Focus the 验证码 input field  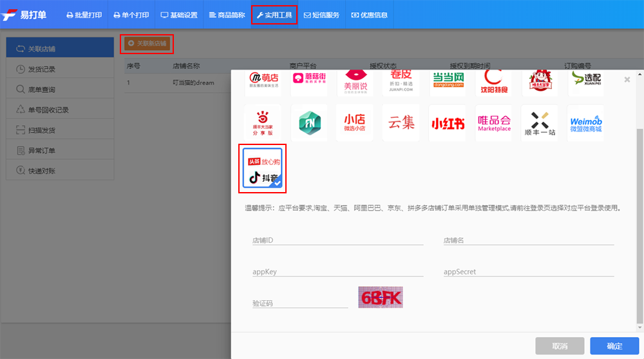click(x=300, y=303)
